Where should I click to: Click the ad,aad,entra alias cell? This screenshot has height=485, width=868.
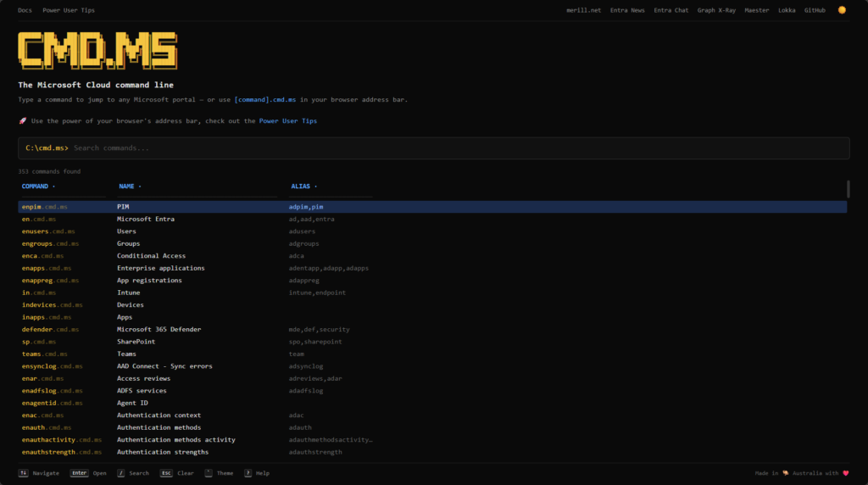tap(312, 220)
